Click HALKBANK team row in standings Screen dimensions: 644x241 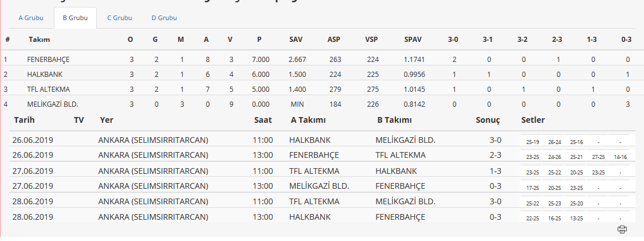pos(322,75)
